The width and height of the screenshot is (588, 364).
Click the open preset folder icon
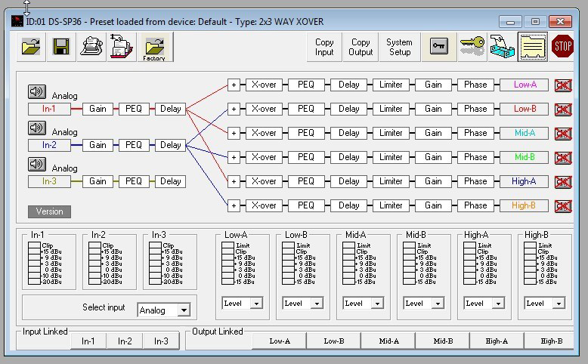pos(31,47)
